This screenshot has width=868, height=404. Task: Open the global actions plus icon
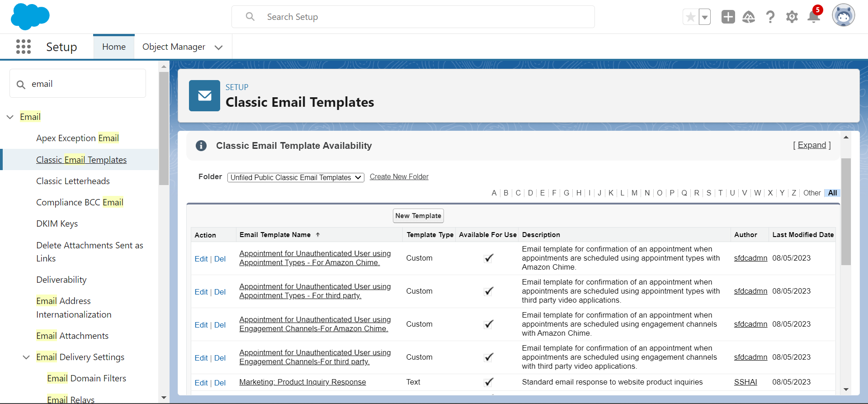click(x=728, y=17)
